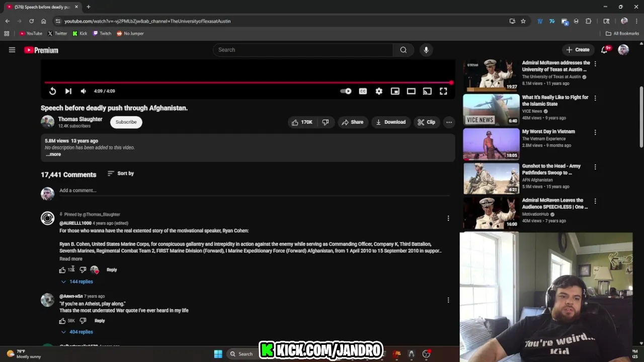Skip to next video
Viewport: 644px width, 362px height.
point(68,91)
